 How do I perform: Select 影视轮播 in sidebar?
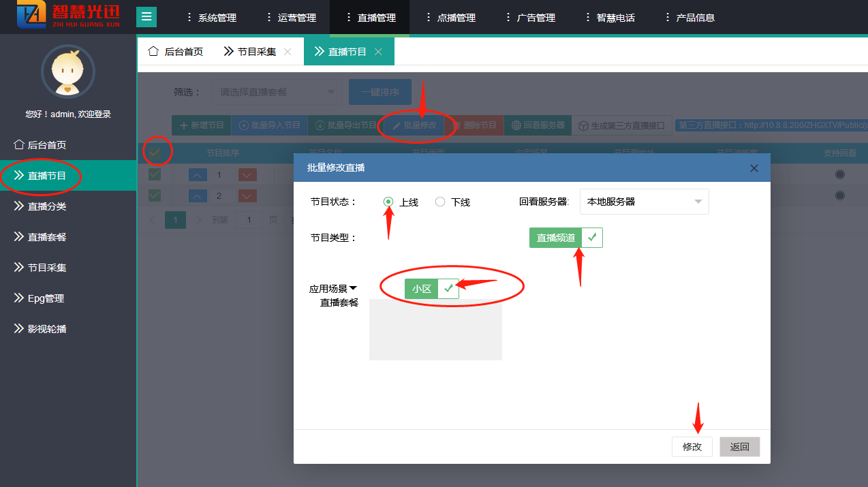(68, 329)
